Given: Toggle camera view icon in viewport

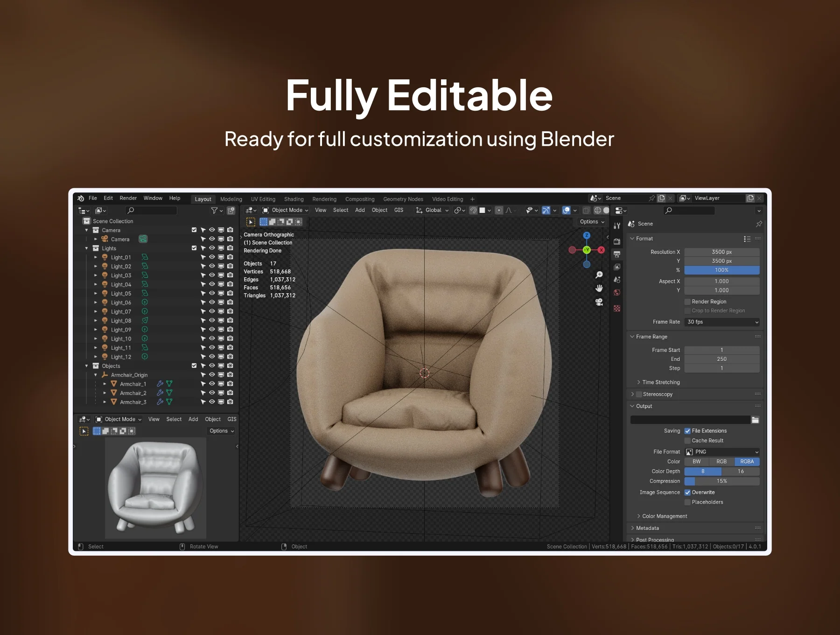Looking at the screenshot, I should pos(599,302).
